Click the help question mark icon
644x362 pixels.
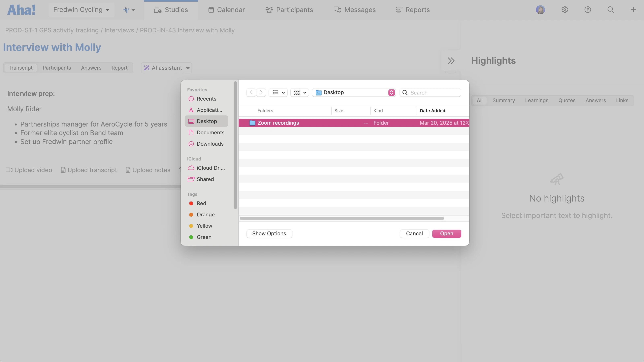point(588,10)
